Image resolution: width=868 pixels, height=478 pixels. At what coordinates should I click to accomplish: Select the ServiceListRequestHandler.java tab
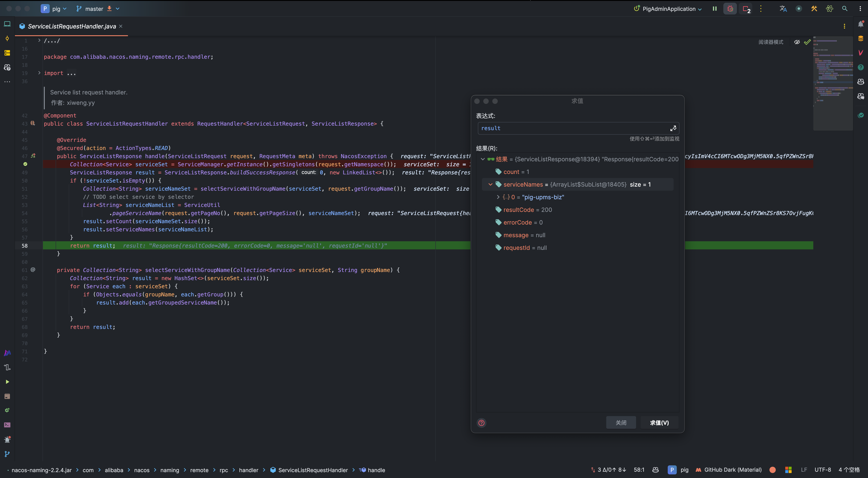click(71, 26)
